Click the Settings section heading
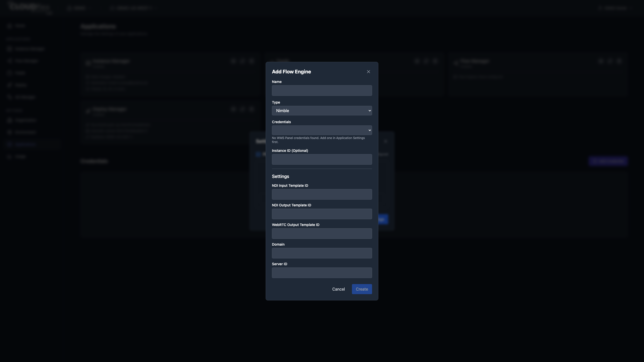Screen dimensions: 644x362 280,176
